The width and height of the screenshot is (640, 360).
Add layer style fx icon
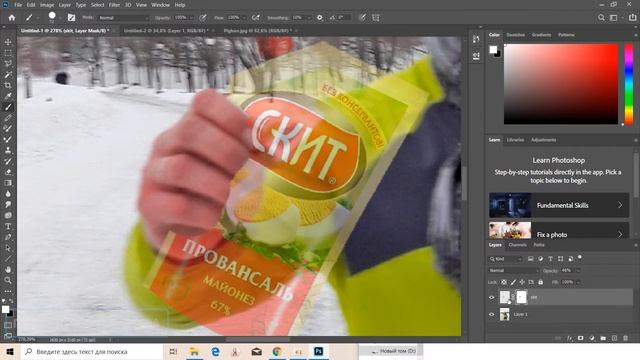pyautogui.click(x=570, y=338)
